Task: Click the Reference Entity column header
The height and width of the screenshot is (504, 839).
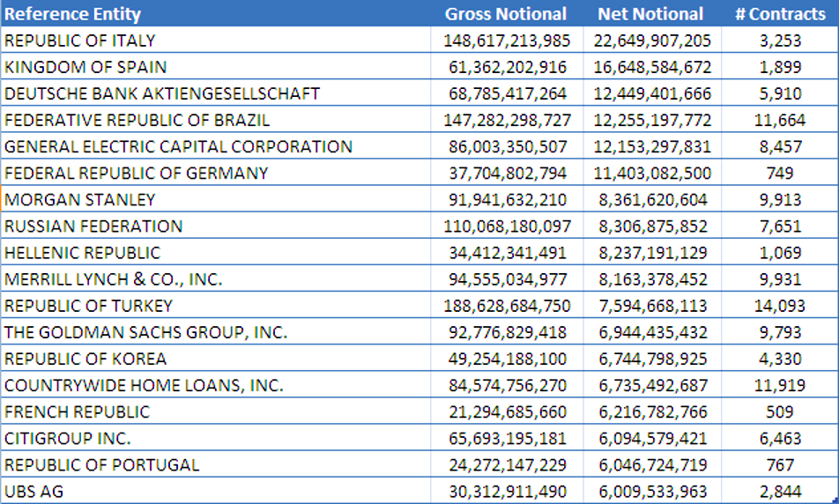Action: click(72, 14)
